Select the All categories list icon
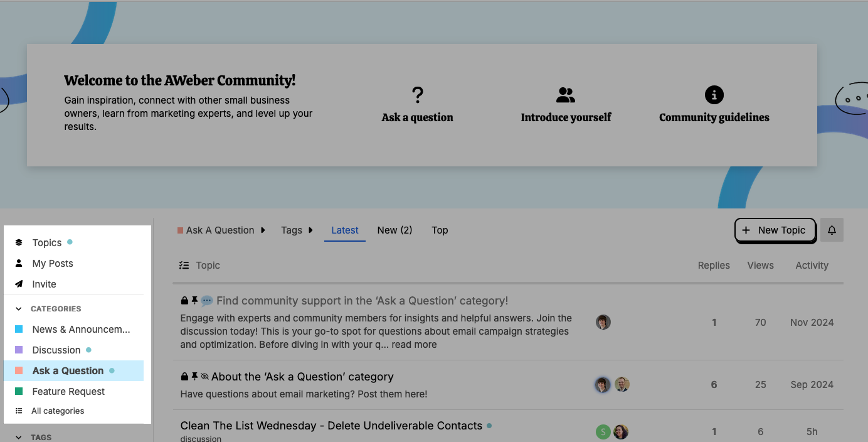Screen dimensions: 868x442 tap(19, 411)
